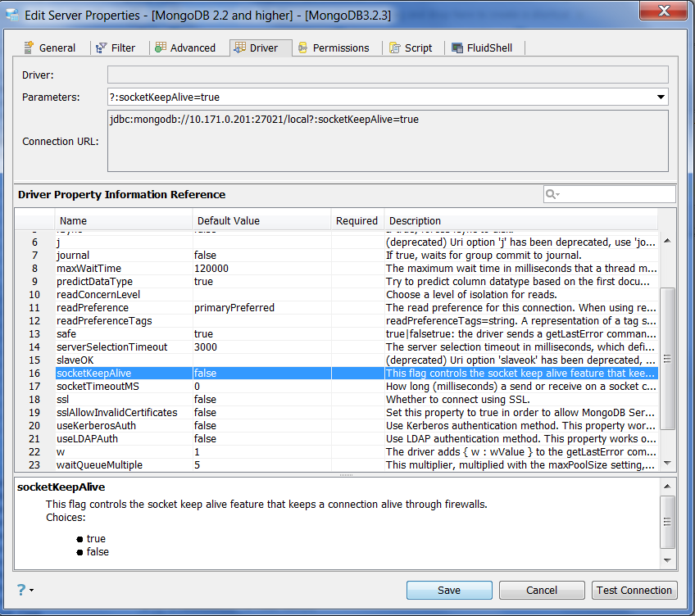Select the maxWaitTime row
This screenshot has width=695, height=616.
pyautogui.click(x=337, y=269)
